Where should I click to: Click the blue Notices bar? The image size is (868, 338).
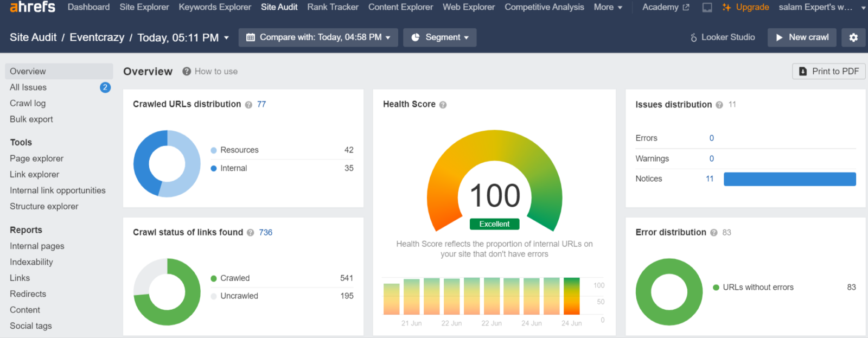[x=790, y=179]
